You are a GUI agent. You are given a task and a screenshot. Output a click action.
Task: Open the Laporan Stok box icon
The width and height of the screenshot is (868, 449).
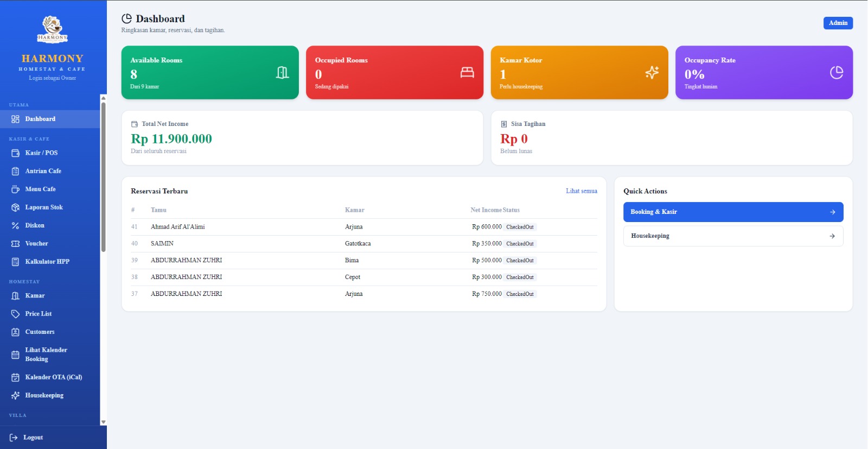(15, 207)
